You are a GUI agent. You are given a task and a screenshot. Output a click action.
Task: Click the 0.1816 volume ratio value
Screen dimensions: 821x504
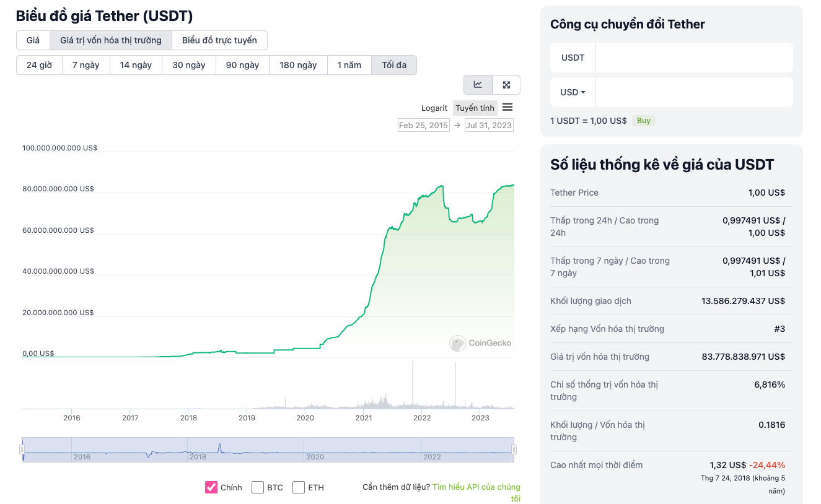click(x=771, y=425)
